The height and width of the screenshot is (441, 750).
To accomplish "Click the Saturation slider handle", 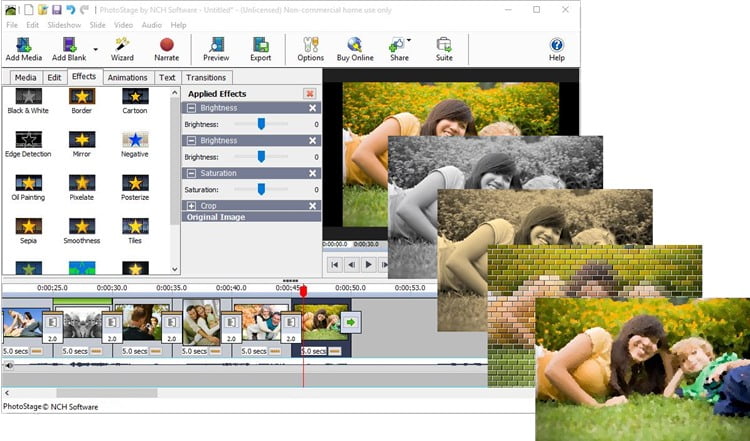I will click(x=261, y=189).
